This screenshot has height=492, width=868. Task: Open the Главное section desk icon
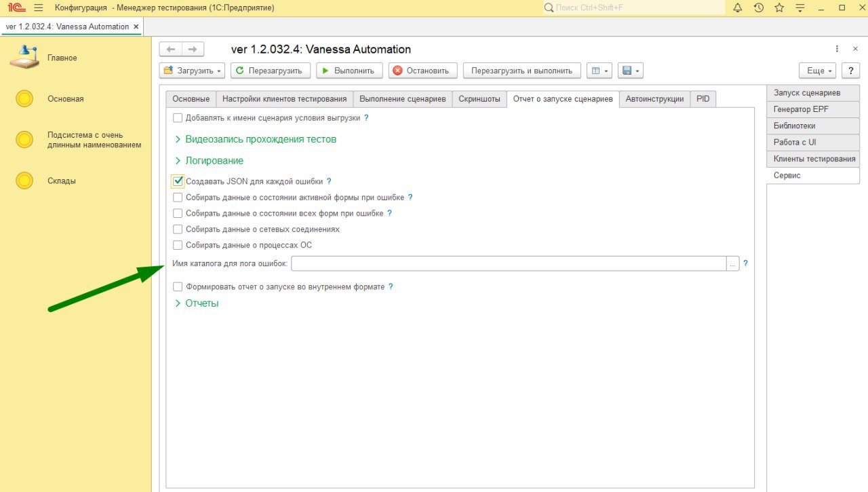(x=24, y=58)
